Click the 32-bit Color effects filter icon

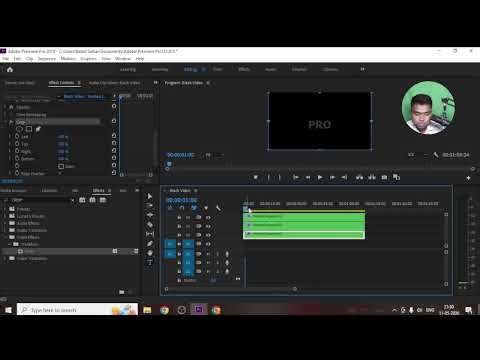point(92,200)
